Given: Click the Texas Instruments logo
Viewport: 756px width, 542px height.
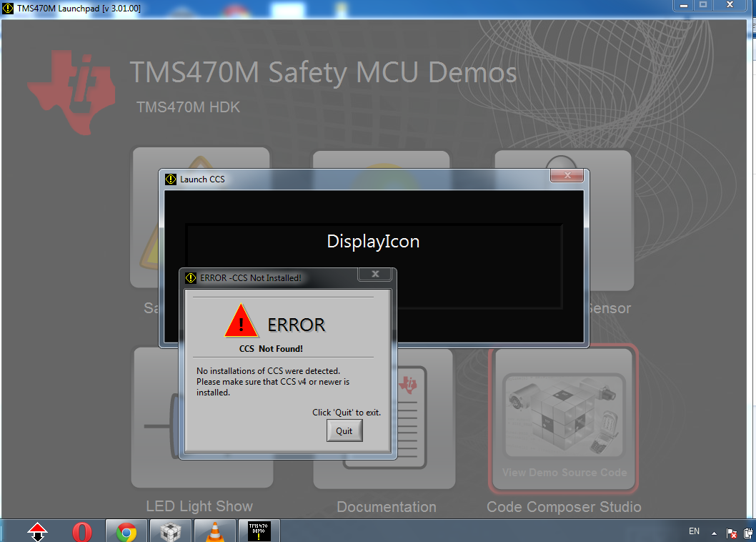Looking at the screenshot, I should [x=71, y=92].
